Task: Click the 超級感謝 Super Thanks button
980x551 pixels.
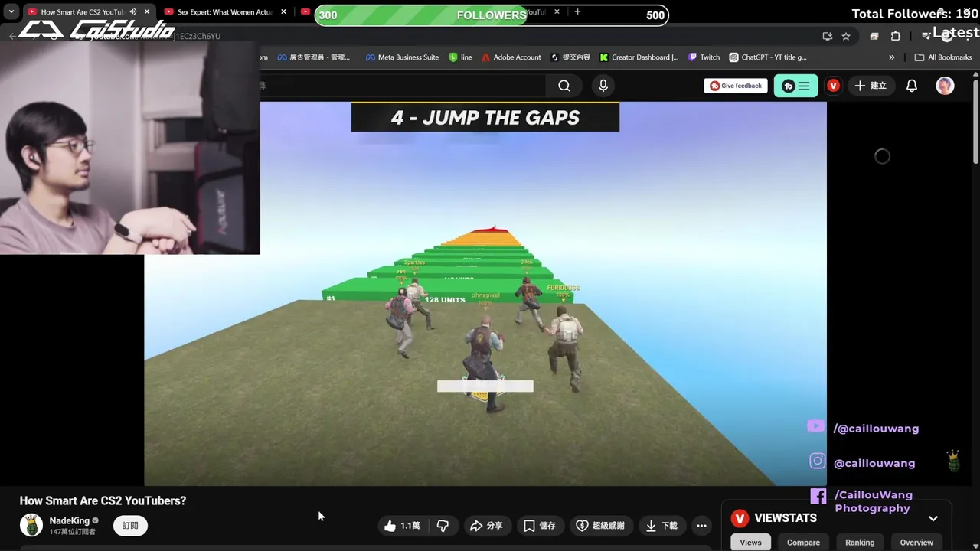Action: (x=600, y=526)
